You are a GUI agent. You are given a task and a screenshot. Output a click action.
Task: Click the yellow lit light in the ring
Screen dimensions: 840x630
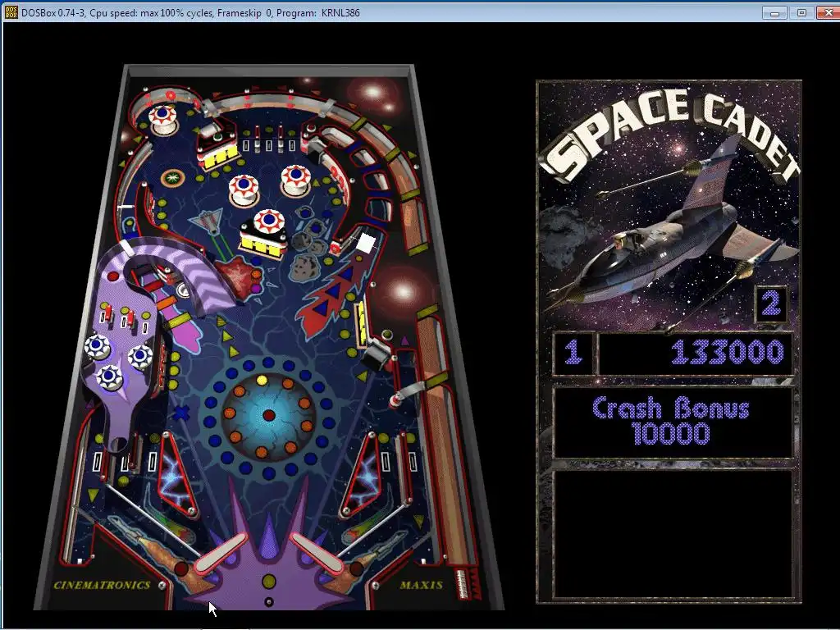(262, 381)
